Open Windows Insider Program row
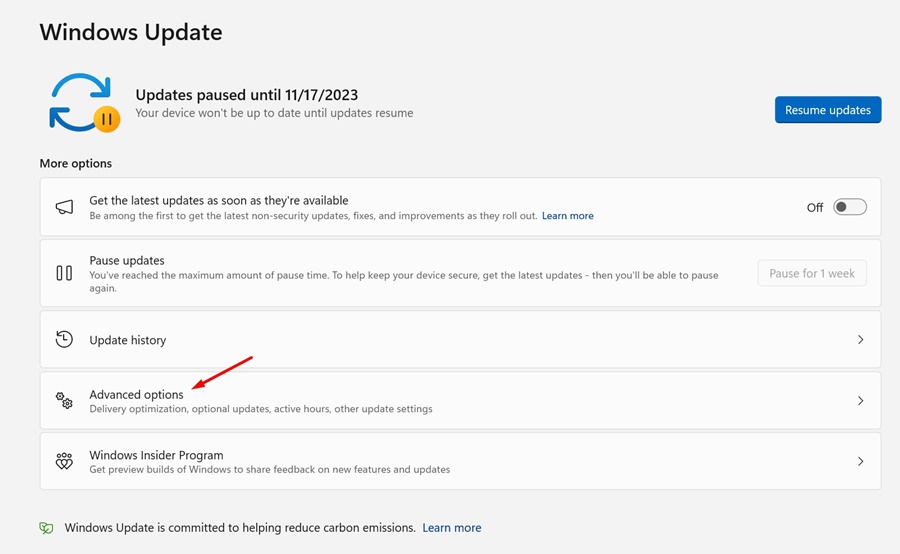This screenshot has width=900, height=554. coord(156,455)
